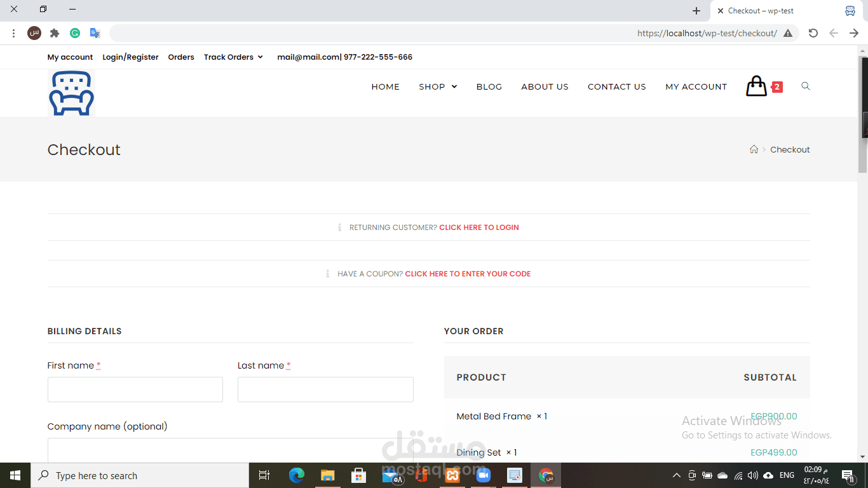
Task: Close the Checkout – wp-test tab
Action: coord(720,11)
